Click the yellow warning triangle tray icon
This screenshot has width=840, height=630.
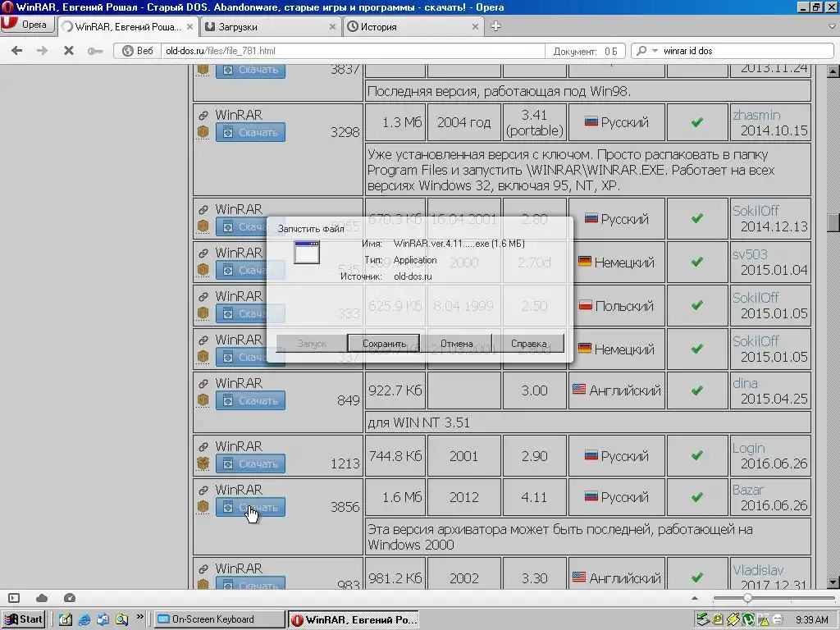[763, 620]
